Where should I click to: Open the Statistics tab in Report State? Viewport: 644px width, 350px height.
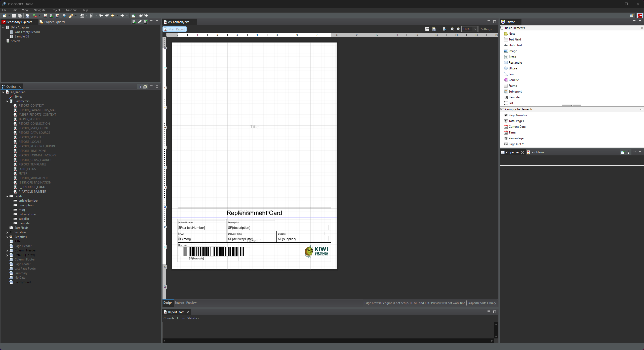[193, 318]
